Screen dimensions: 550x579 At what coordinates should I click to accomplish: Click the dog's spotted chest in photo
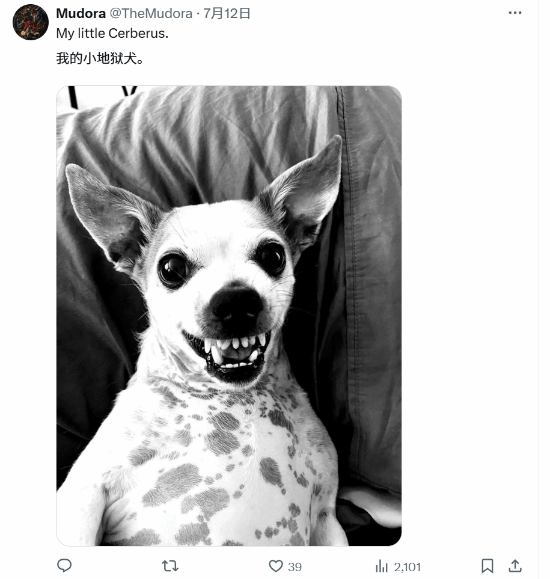coord(222,462)
